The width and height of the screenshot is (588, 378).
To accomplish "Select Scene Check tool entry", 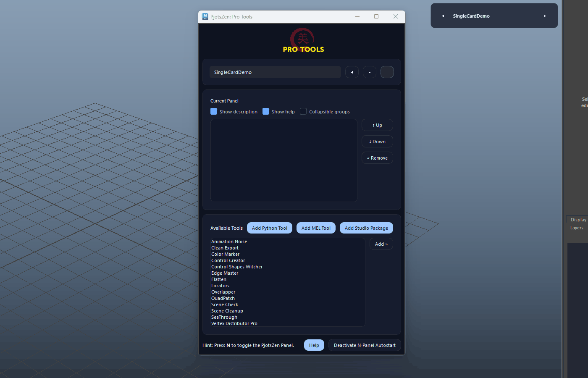I will coord(225,304).
